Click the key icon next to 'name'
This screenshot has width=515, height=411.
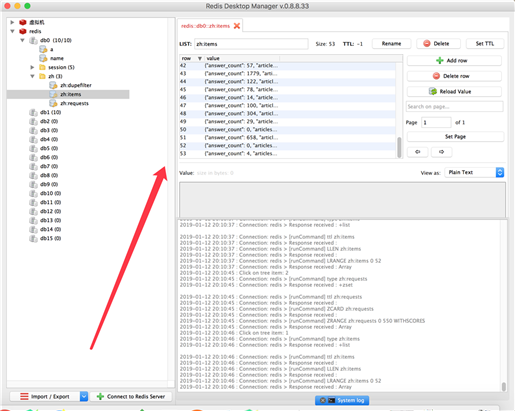[43, 58]
